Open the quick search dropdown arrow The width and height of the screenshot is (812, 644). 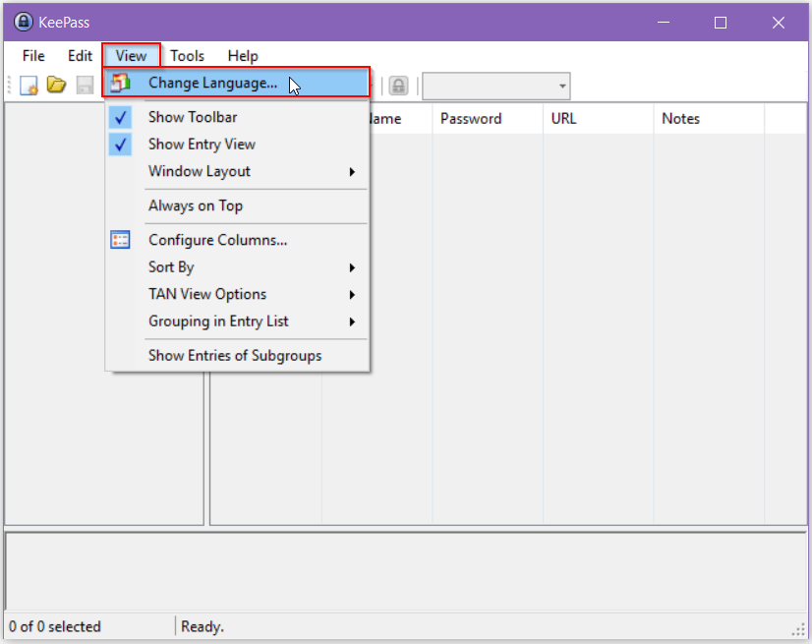(x=562, y=86)
